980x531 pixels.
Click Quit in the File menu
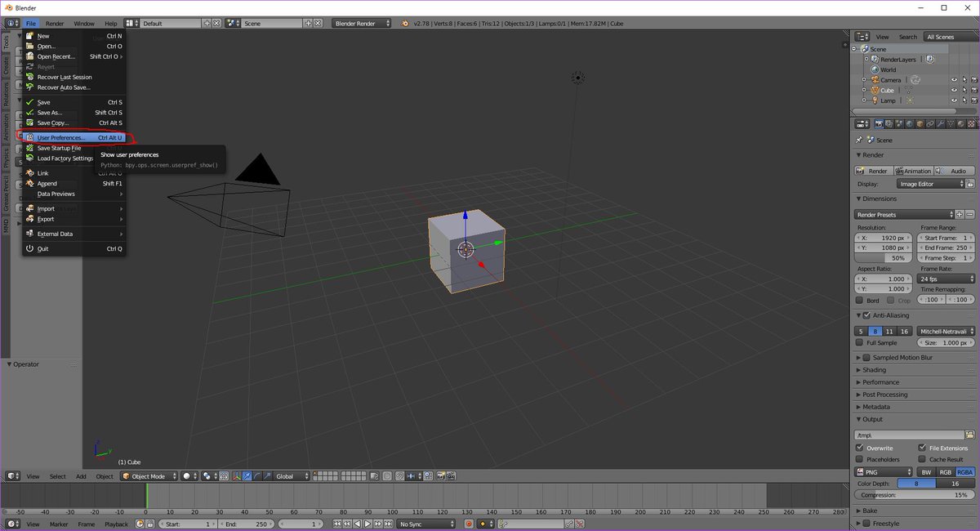(x=73, y=248)
